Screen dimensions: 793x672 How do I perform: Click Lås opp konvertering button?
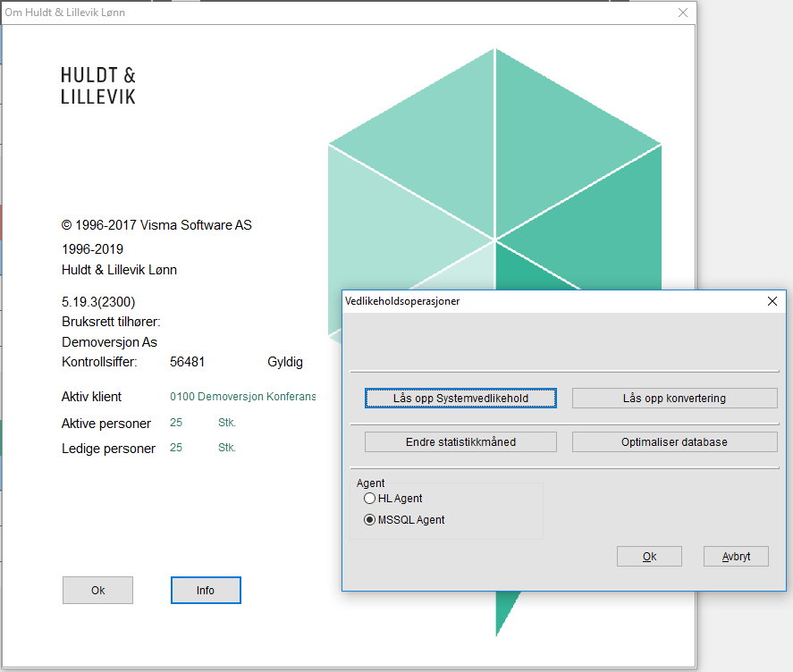[x=674, y=398]
